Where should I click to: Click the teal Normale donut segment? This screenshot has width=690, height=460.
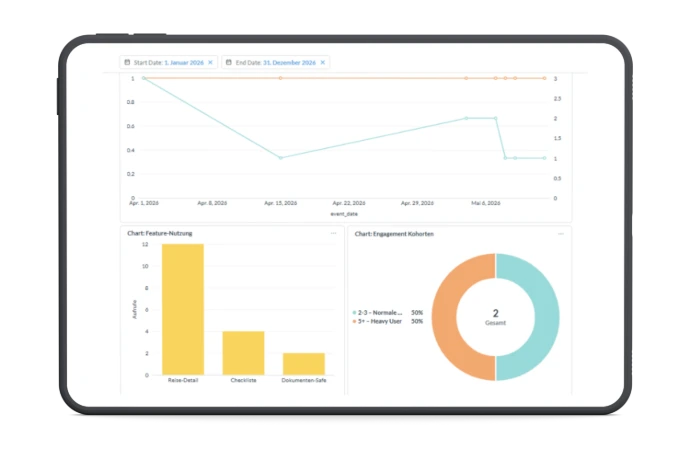pyautogui.click(x=547, y=317)
